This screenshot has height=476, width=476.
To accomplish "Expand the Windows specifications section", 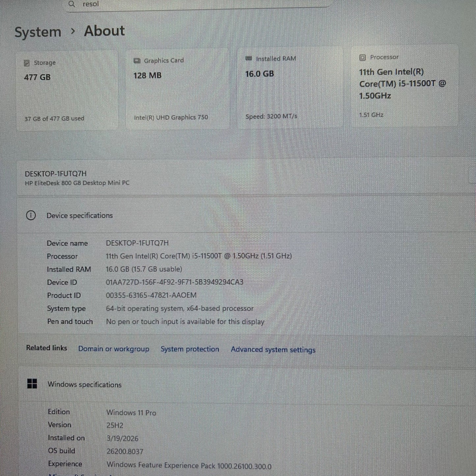I will [x=85, y=384].
